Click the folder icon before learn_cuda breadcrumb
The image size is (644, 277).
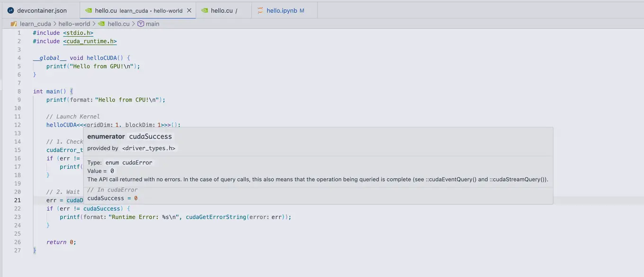tap(14, 24)
